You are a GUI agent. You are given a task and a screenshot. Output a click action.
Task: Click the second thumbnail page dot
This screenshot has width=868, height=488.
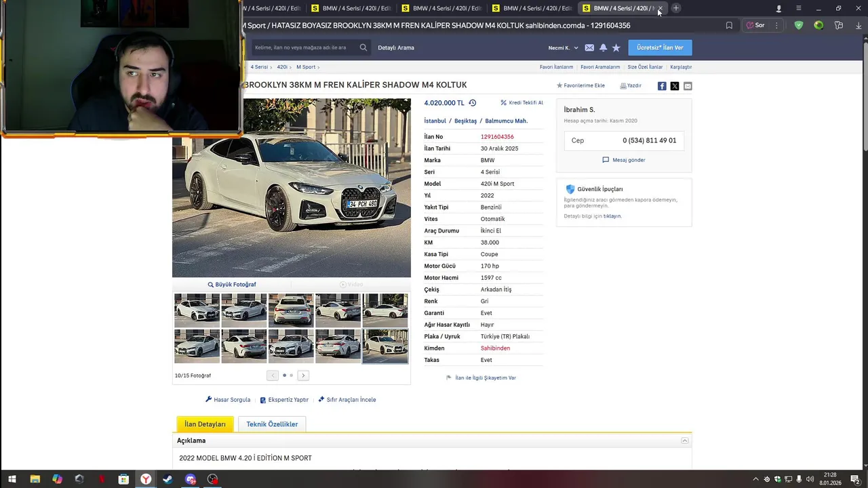coord(292,375)
